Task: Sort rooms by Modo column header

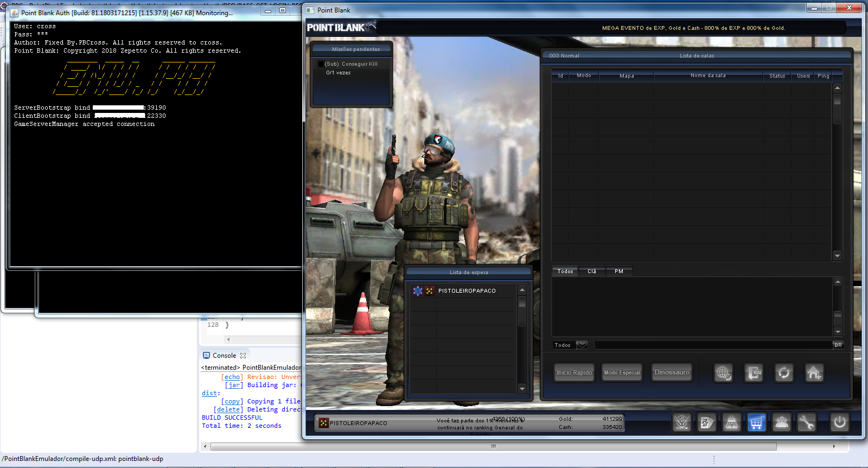Action: [x=584, y=75]
